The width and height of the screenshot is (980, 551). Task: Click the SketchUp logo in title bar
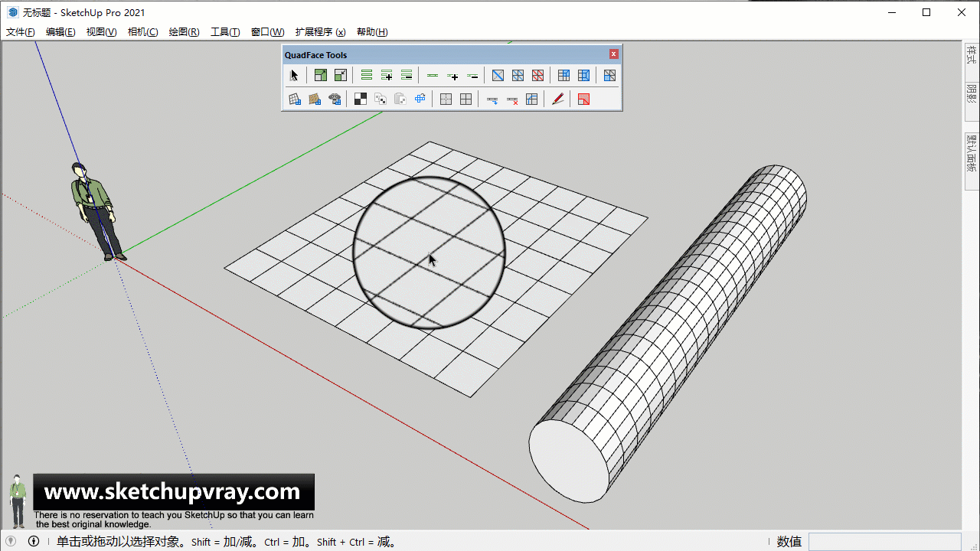[x=12, y=12]
